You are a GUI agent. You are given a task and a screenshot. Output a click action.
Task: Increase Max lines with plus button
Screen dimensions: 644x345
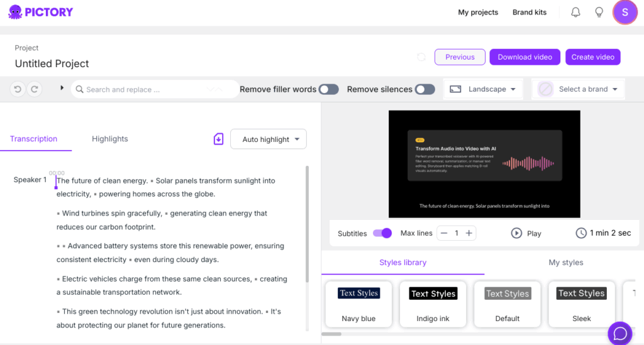tap(469, 233)
